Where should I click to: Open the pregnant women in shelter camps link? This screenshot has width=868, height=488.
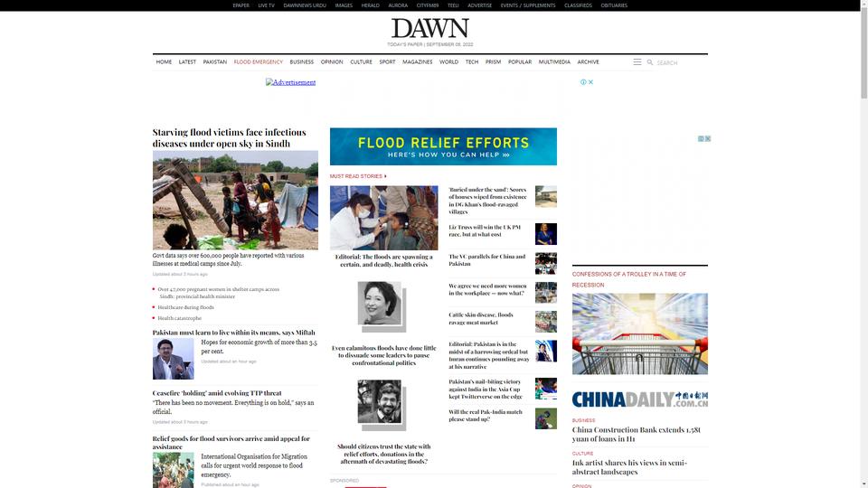click(x=218, y=293)
